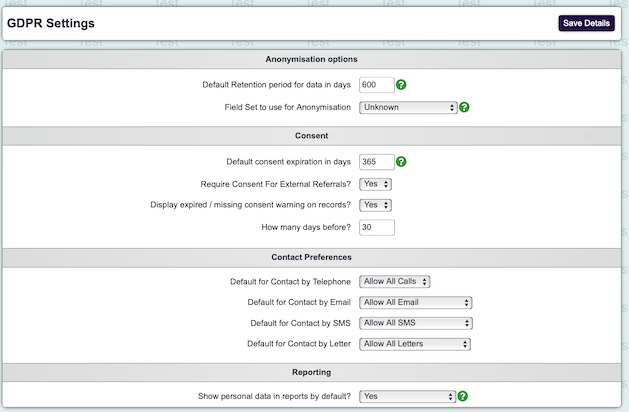Select the How many days before field
629x412 pixels.
pyautogui.click(x=376, y=227)
